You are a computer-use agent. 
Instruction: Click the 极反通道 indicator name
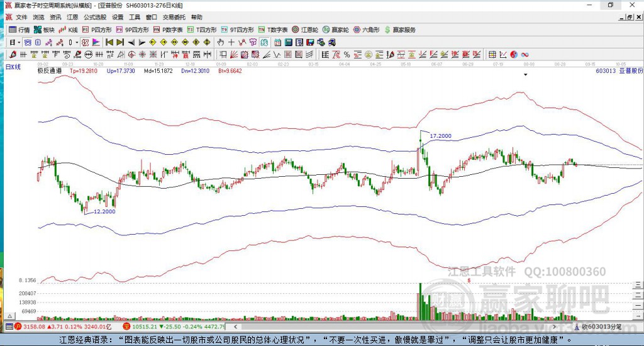point(49,70)
